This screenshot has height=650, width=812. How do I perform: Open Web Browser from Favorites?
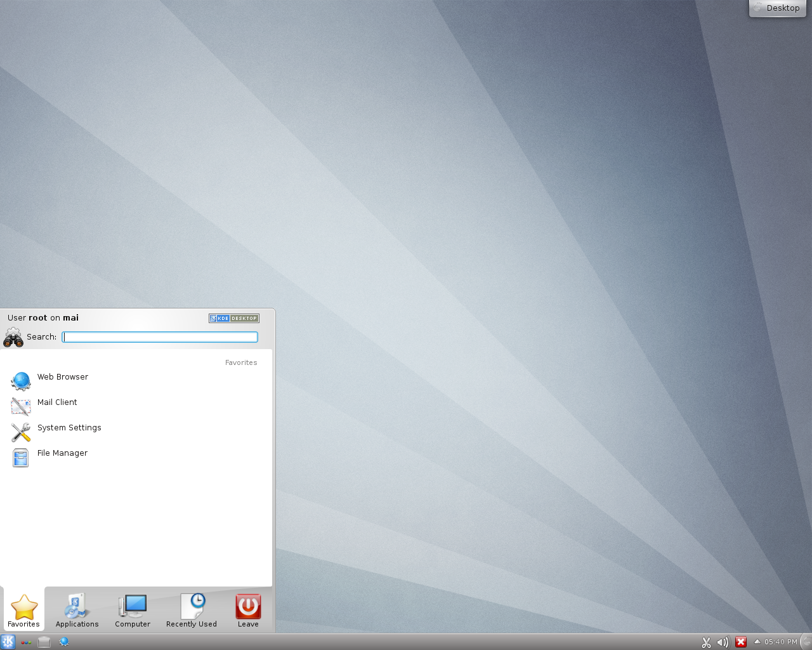(62, 378)
